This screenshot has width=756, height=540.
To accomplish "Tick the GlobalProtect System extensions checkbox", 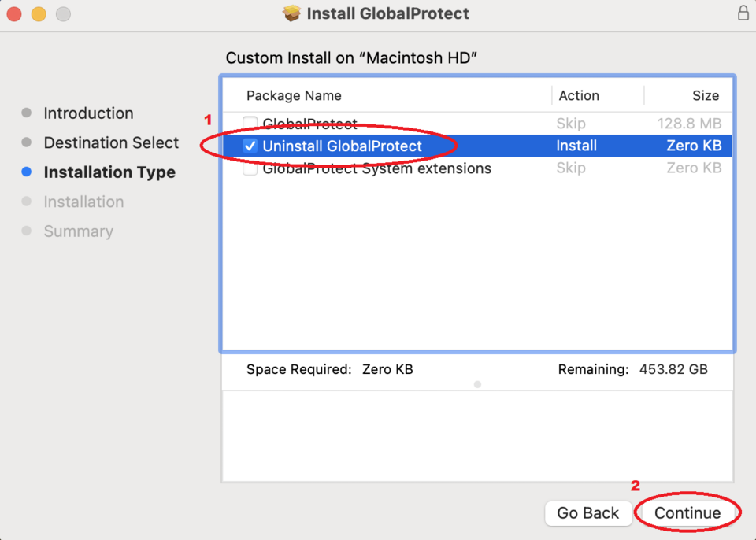I will point(250,168).
